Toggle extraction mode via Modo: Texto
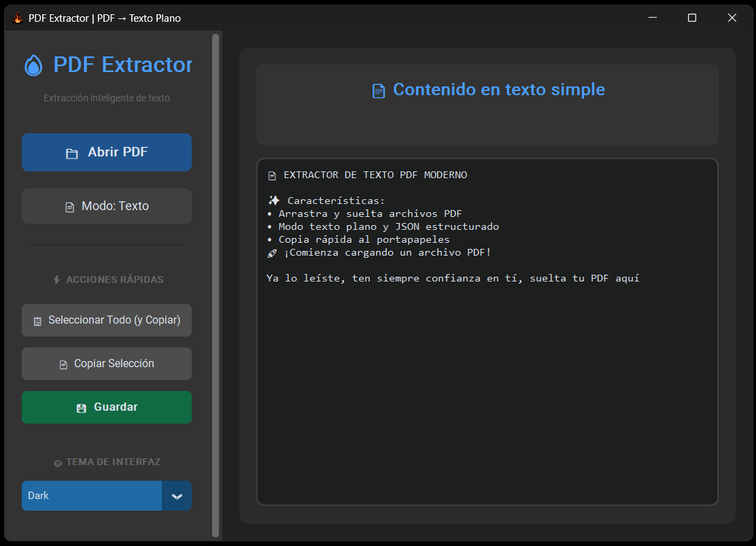Image resolution: width=756 pixels, height=546 pixels. pyautogui.click(x=107, y=205)
